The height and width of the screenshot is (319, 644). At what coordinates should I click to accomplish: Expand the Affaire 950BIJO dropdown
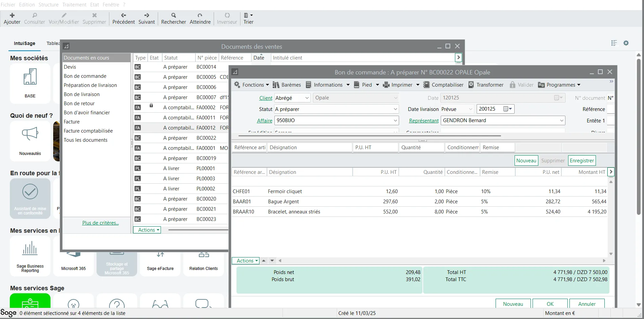395,120
